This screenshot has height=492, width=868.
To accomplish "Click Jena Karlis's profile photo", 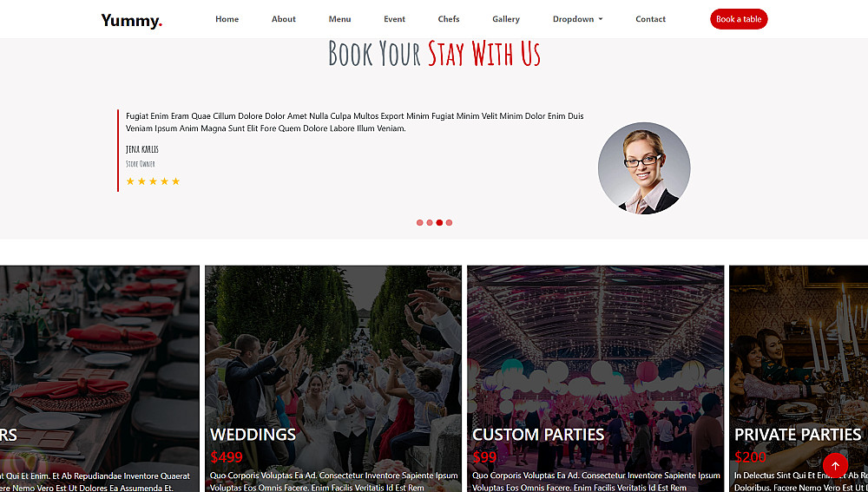I will (644, 168).
